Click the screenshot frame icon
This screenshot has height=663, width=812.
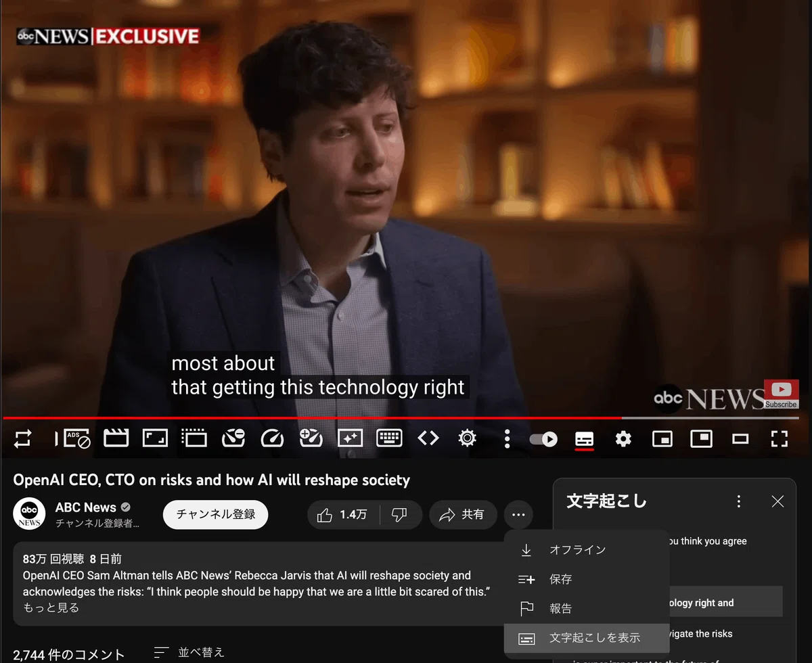155,438
